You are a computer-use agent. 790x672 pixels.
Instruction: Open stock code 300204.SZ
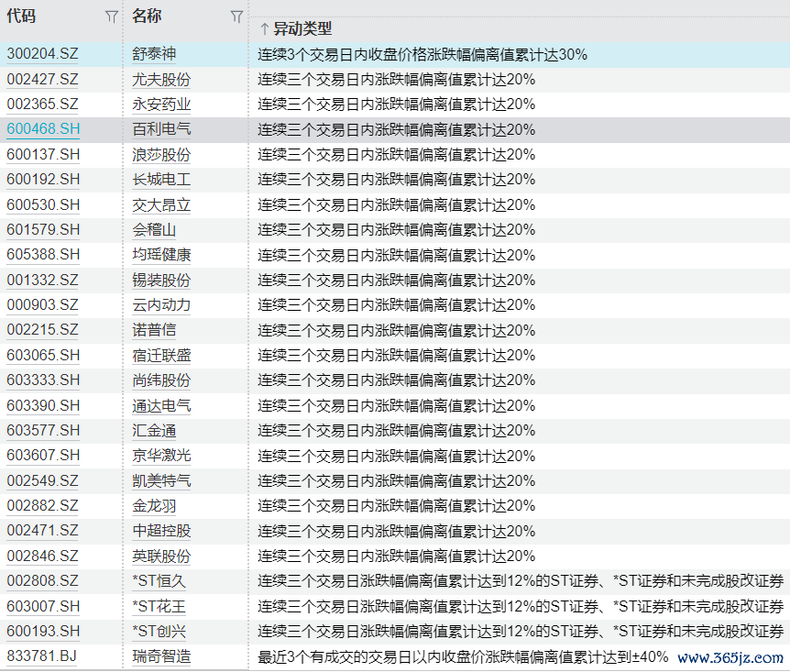(x=43, y=54)
